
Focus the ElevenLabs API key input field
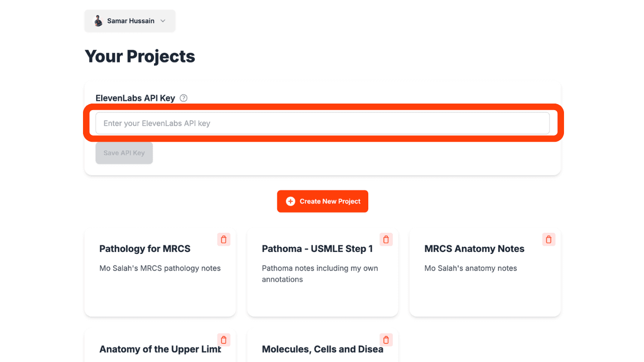(323, 123)
